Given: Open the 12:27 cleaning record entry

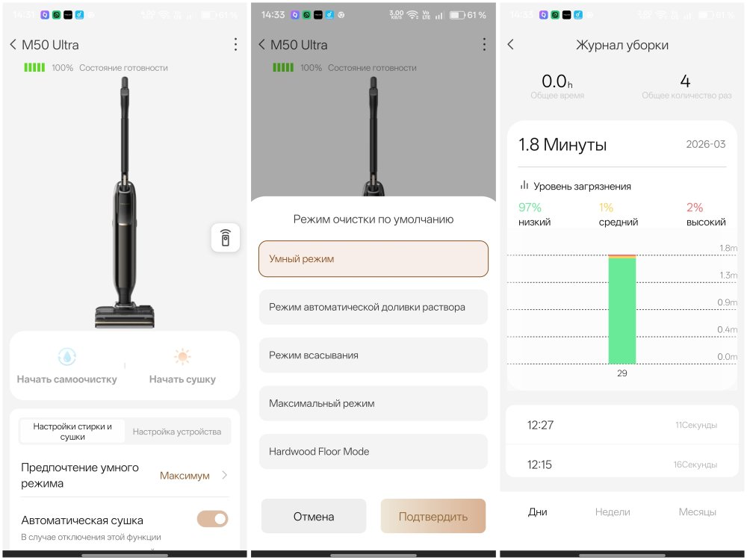Looking at the screenshot, I should click(x=622, y=425).
